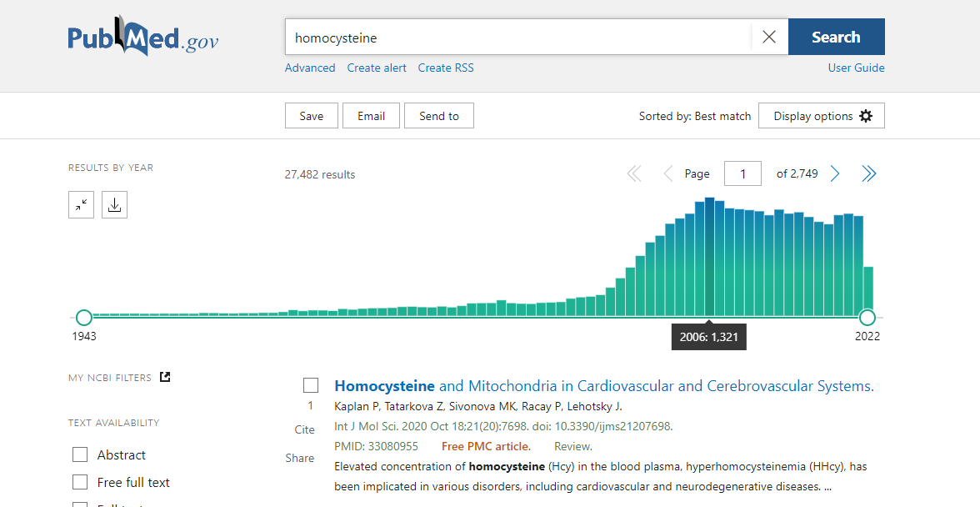Collapse the results by year chart

click(81, 204)
